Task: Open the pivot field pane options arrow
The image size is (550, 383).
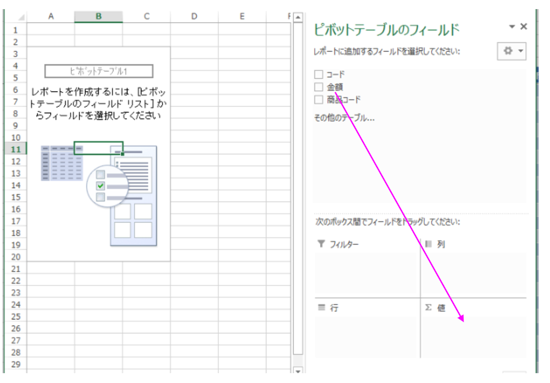Action: 512,26
